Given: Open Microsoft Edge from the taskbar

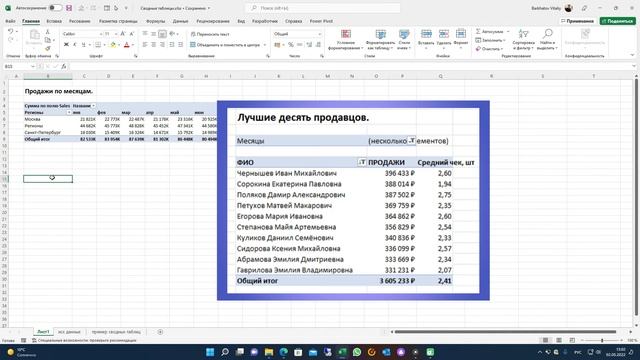Looking at the screenshot, I should pos(284,352).
